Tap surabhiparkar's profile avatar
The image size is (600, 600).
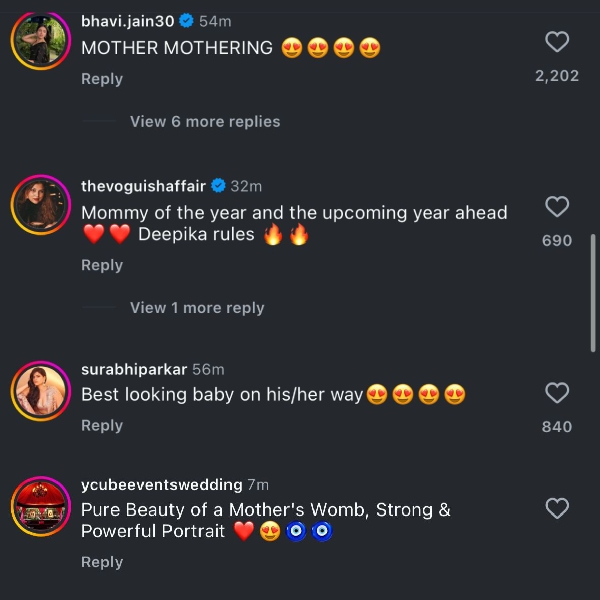(39, 390)
